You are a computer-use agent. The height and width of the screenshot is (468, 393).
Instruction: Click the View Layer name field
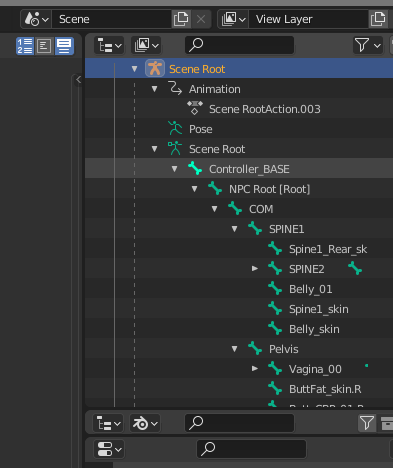(308, 19)
